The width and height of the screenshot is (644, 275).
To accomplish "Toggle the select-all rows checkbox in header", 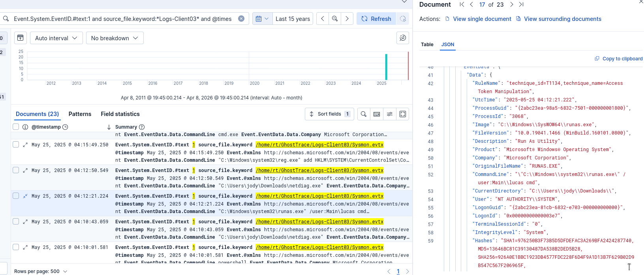I will click(16, 127).
